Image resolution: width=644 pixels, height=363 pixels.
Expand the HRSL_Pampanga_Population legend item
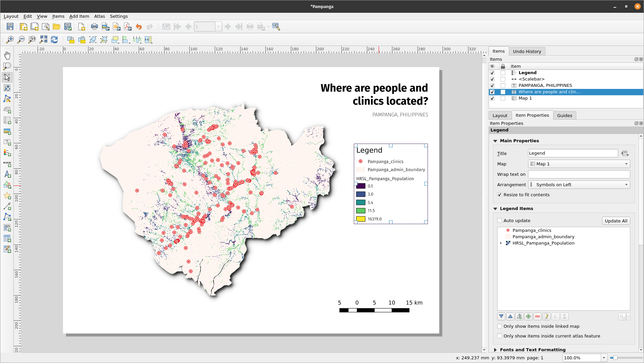[501, 243]
